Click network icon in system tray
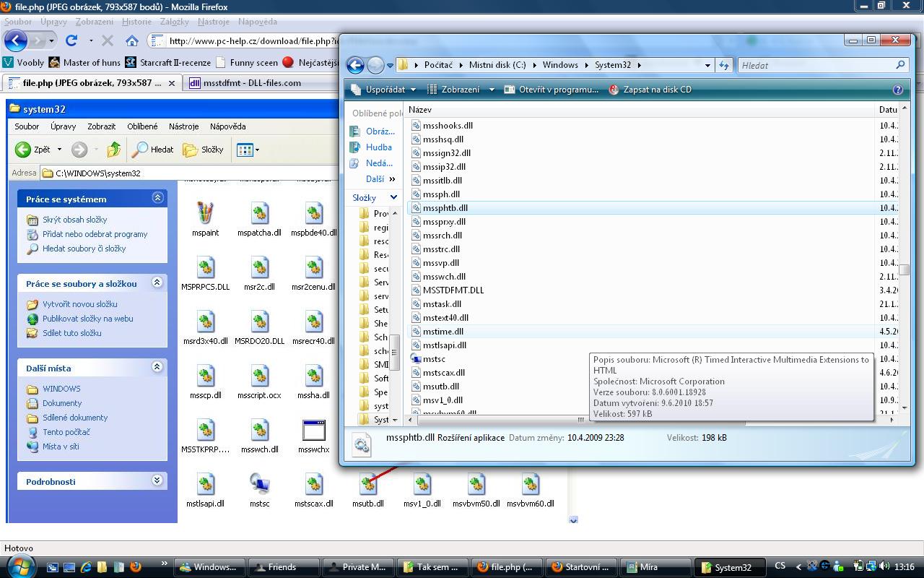Viewport: 924px width, 578px height. click(x=871, y=567)
